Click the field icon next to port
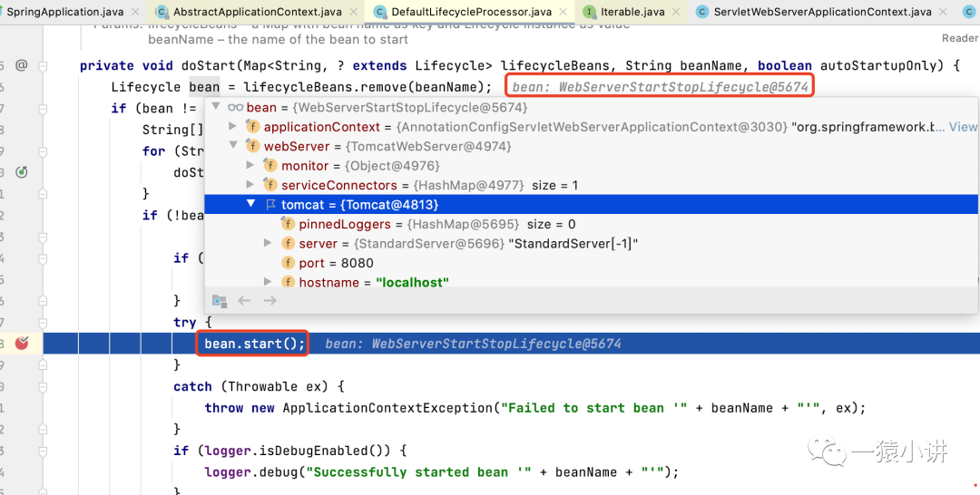The width and height of the screenshot is (980, 495). coord(288,262)
